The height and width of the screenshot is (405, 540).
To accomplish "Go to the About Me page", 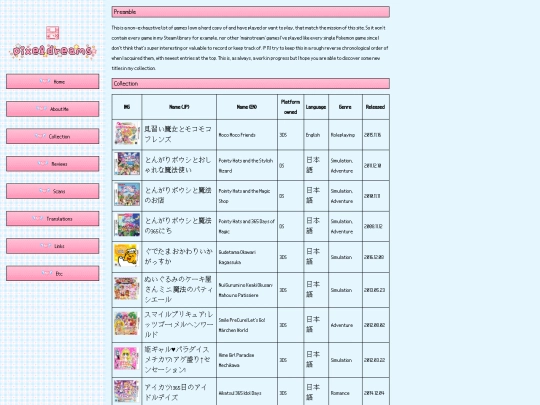I will 52,109.
